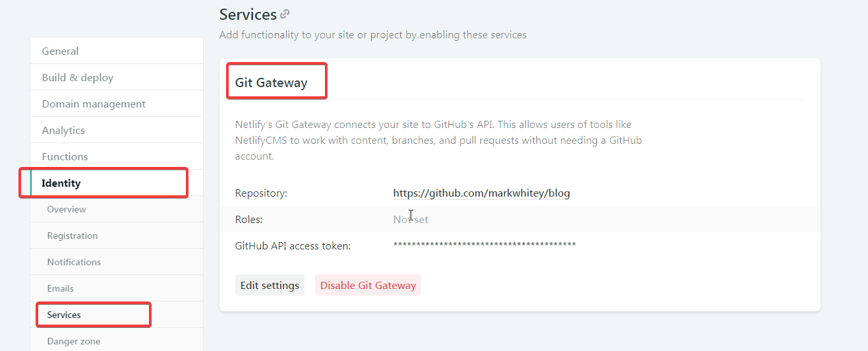Open the Identity Overview subsection
Viewport: 868px width, 351px height.
[x=117, y=209]
